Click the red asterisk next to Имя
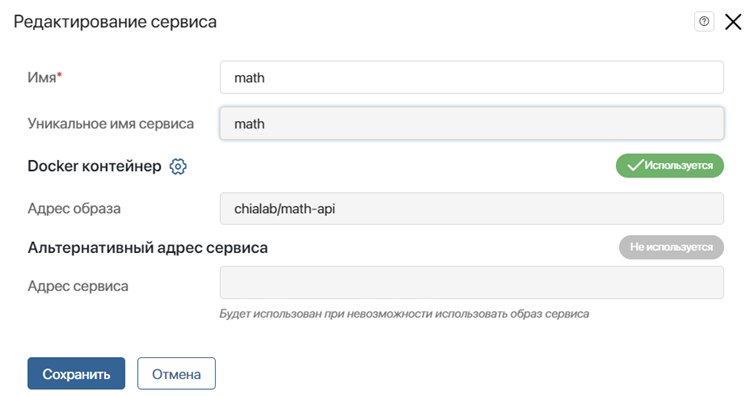750x396 pixels. 59,75
